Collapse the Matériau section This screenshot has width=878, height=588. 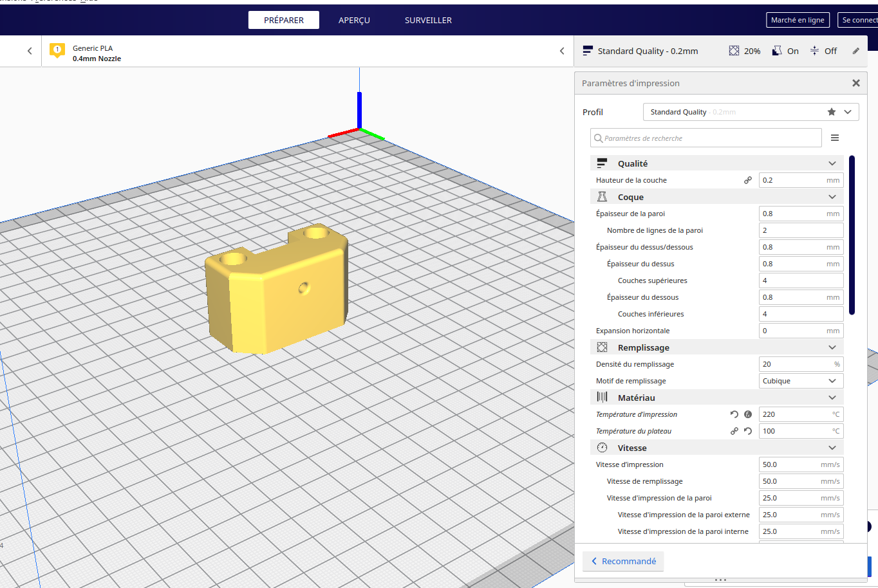click(832, 398)
